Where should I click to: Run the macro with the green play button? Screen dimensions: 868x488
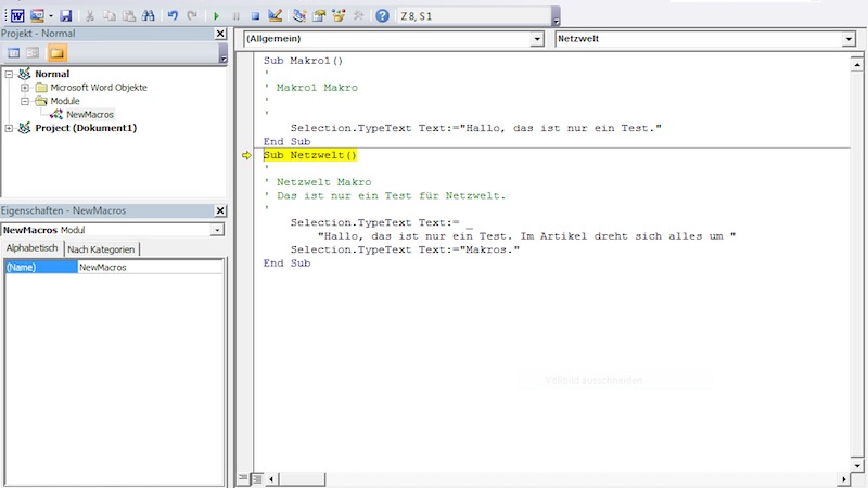click(216, 16)
